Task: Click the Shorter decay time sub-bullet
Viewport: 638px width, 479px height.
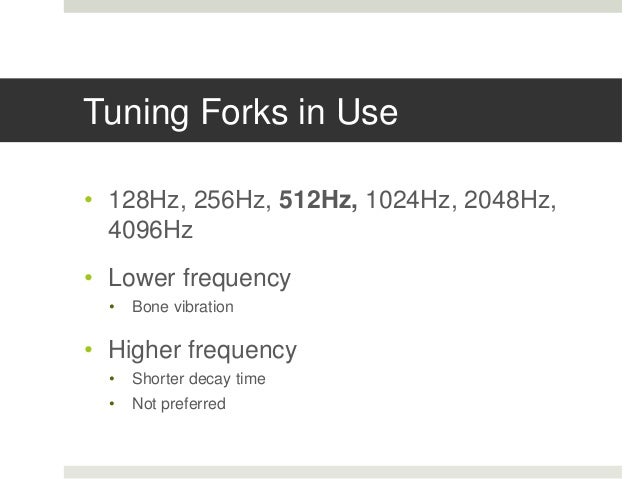Action: pyautogui.click(x=199, y=379)
